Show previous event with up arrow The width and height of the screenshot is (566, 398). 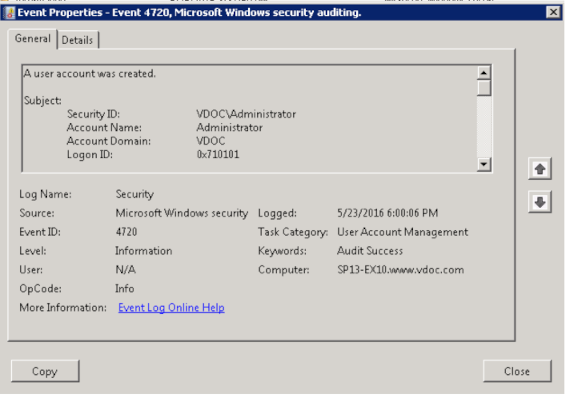(540, 169)
